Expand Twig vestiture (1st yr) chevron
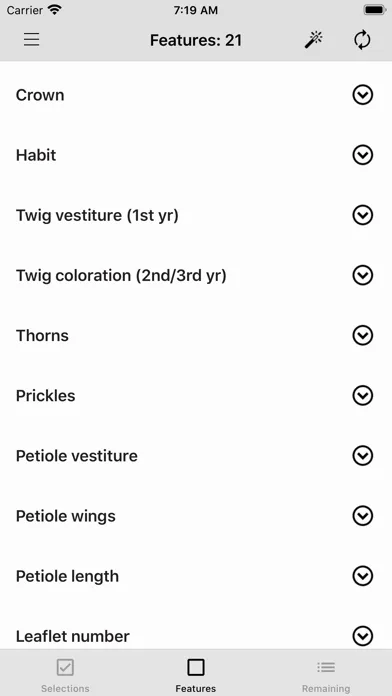 pyautogui.click(x=363, y=215)
